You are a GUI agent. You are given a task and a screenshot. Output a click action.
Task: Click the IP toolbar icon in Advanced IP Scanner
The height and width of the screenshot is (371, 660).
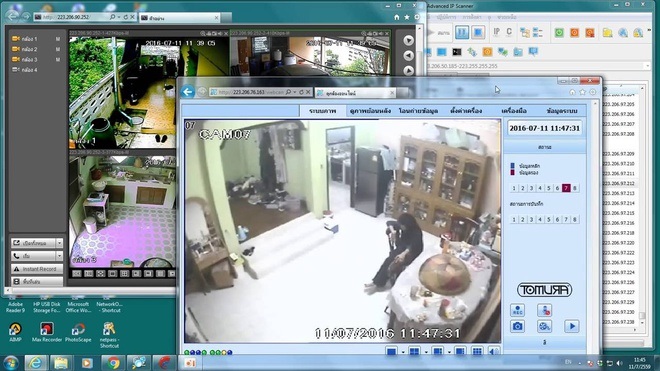pyautogui.click(x=497, y=32)
